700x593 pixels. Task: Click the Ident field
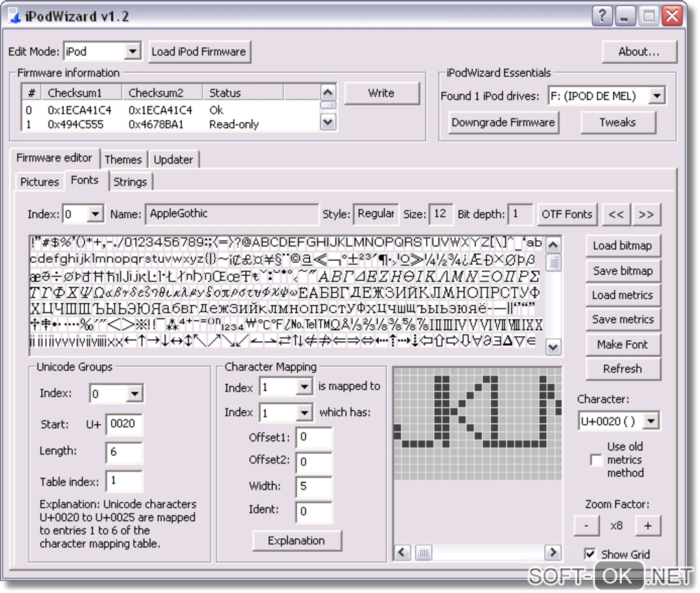pos(314,512)
